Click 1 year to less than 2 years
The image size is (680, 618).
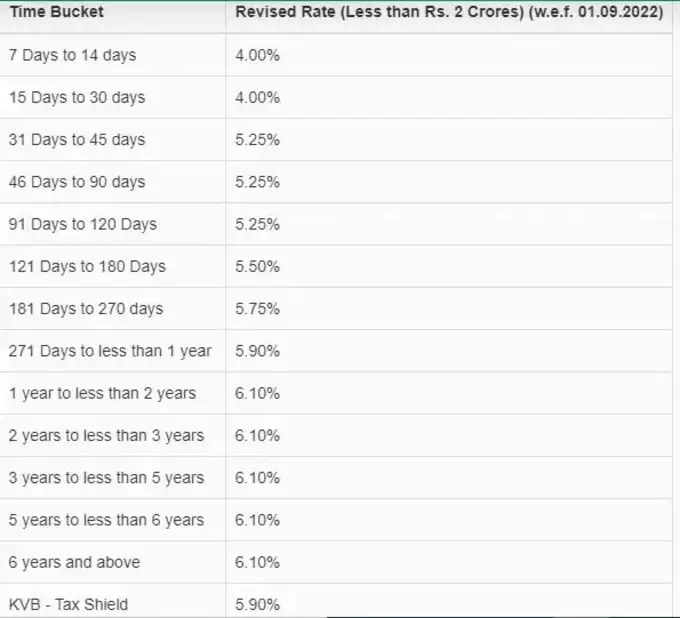pyautogui.click(x=102, y=393)
